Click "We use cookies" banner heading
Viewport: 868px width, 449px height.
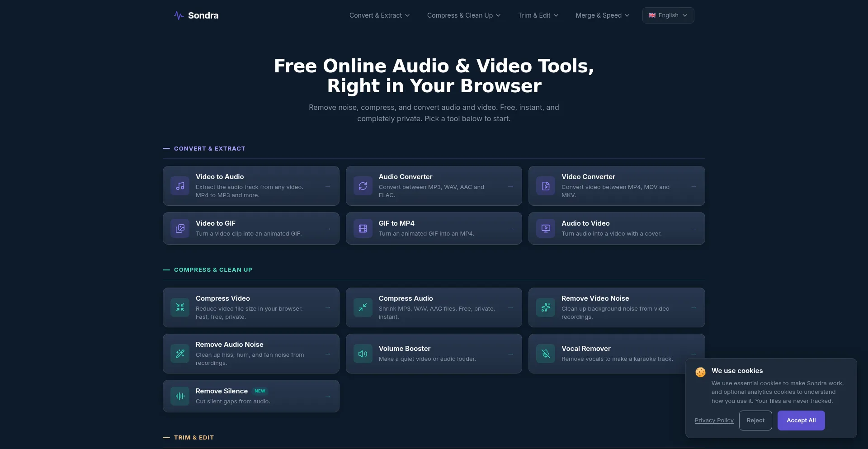click(x=737, y=371)
